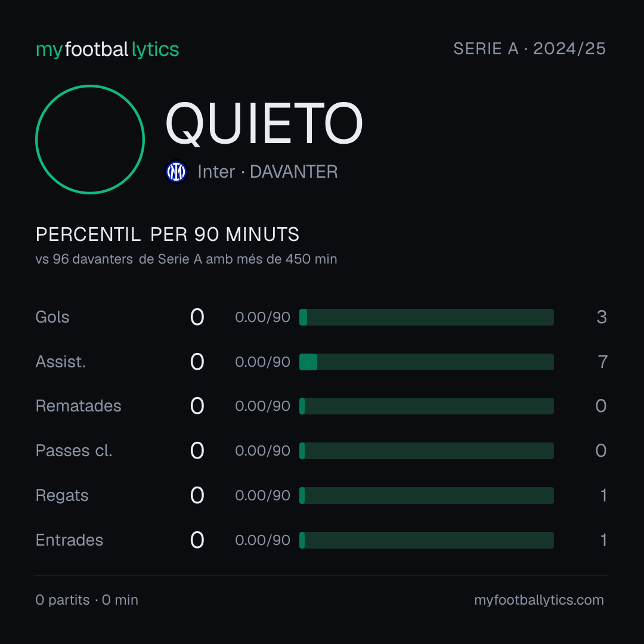Click the Assist. percentile bar
Screen dimensions: 644x644
[x=426, y=362]
